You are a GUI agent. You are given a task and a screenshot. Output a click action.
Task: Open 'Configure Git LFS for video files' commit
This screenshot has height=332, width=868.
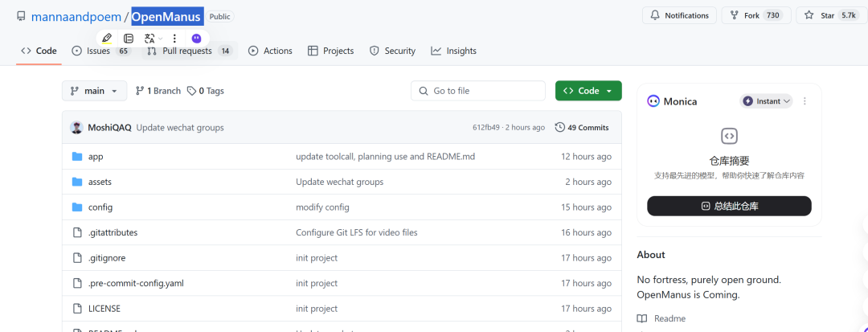coord(357,232)
